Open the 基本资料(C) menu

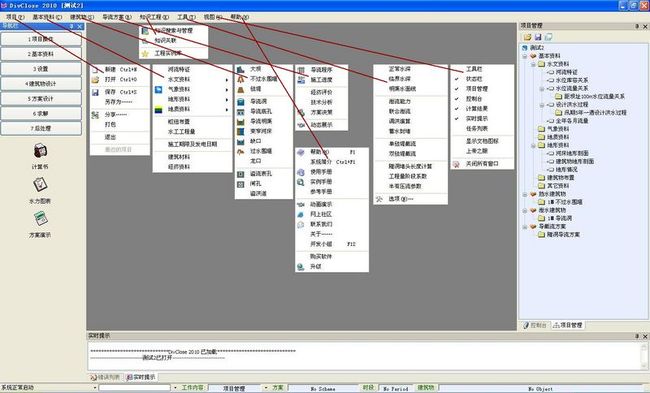coord(47,17)
